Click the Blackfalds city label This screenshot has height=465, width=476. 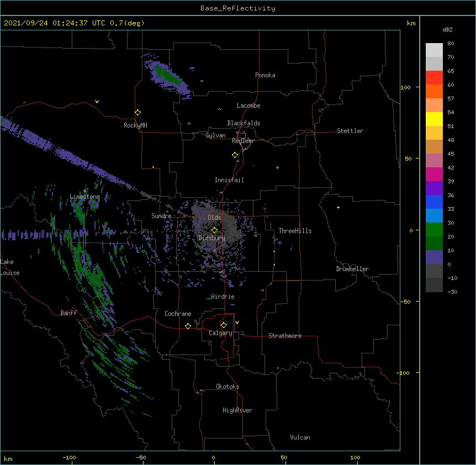coord(244,123)
